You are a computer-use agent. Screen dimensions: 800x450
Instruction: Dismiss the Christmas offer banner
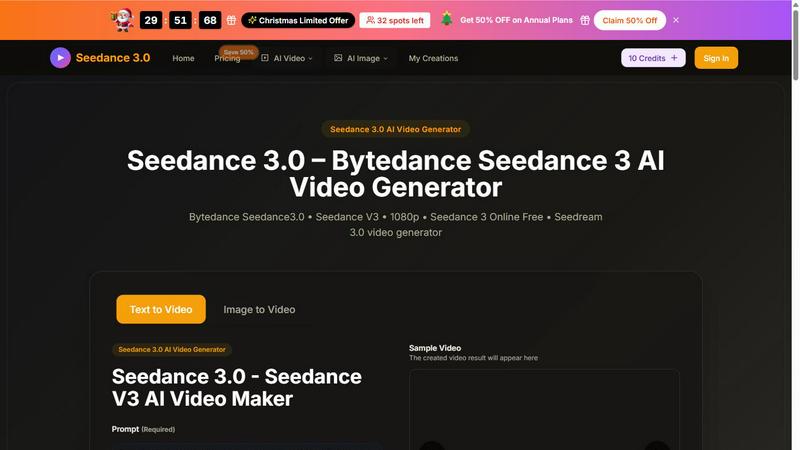676,20
